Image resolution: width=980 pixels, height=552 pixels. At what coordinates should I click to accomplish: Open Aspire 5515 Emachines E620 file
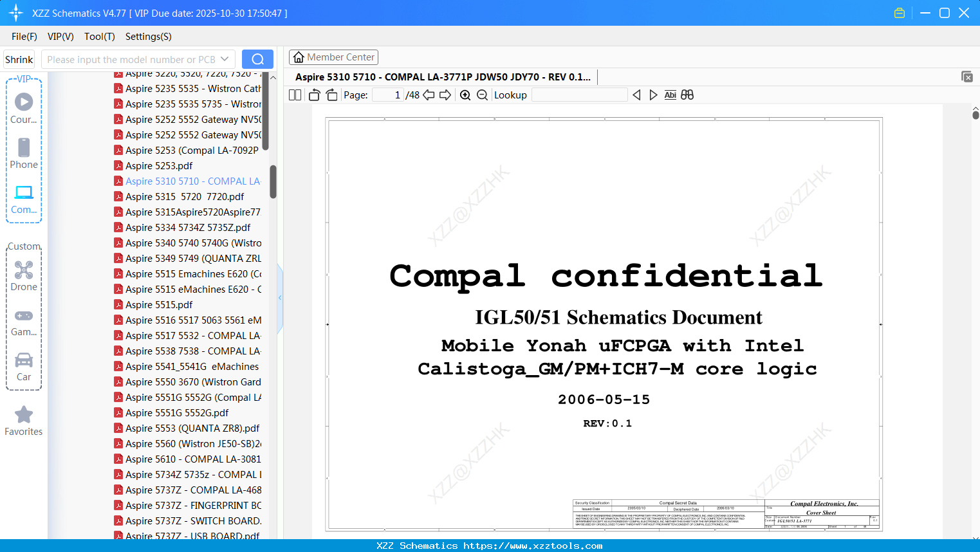[x=188, y=274]
